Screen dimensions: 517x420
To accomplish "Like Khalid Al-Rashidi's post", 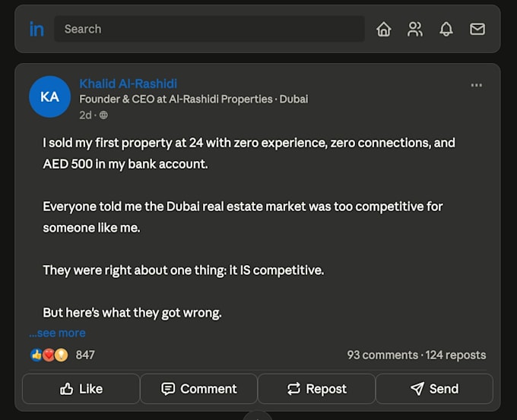I will point(81,389).
